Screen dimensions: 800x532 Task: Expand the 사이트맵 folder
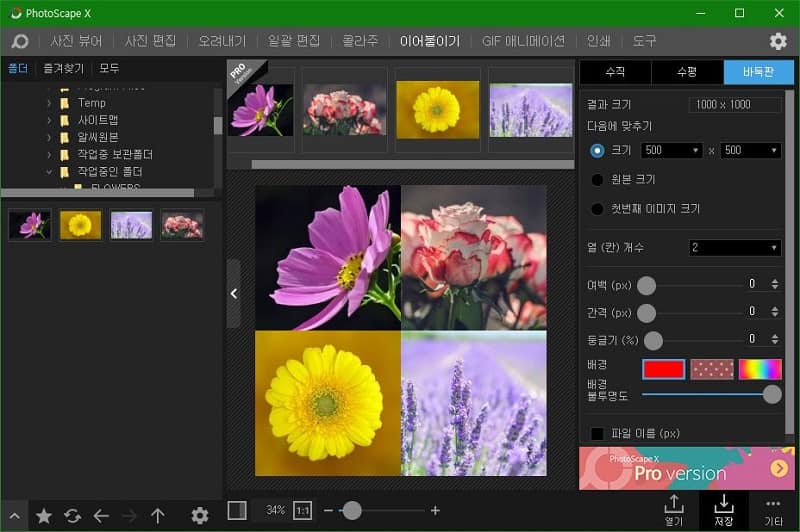click(x=49, y=121)
